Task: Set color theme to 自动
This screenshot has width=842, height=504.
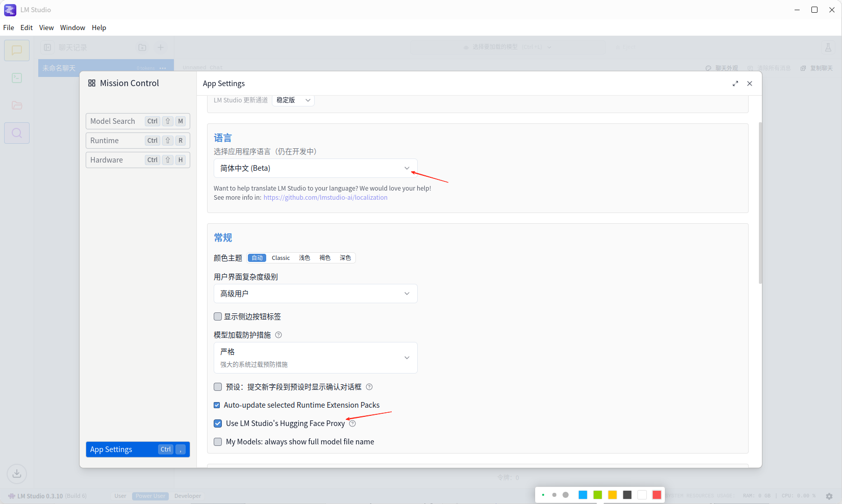Action: [x=257, y=258]
